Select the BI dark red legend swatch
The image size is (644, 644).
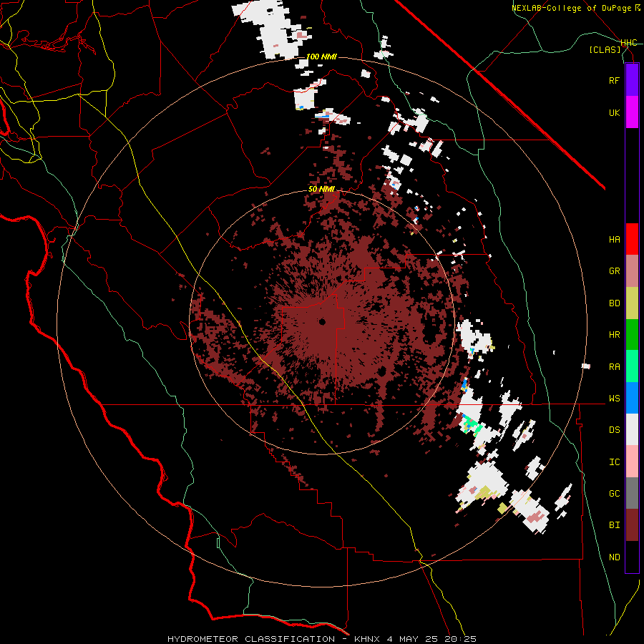632,525
